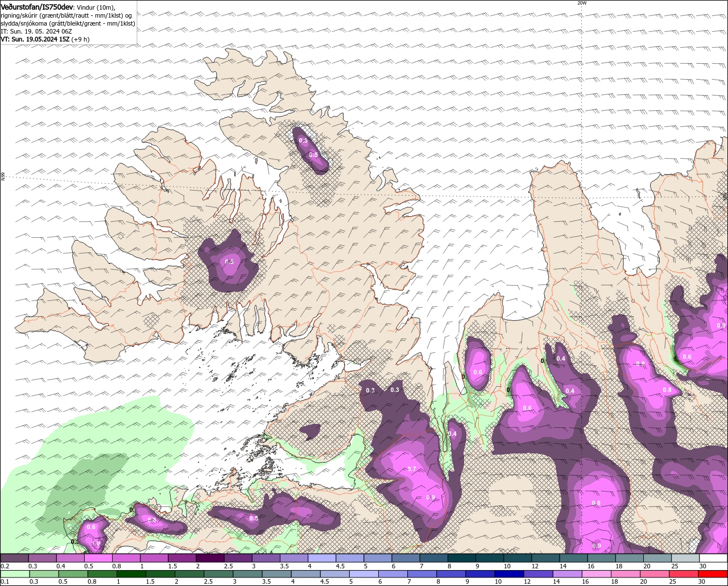Click the 'slydda/snjókoma' legend description line
728x586 pixels.
pyautogui.click(x=68, y=23)
